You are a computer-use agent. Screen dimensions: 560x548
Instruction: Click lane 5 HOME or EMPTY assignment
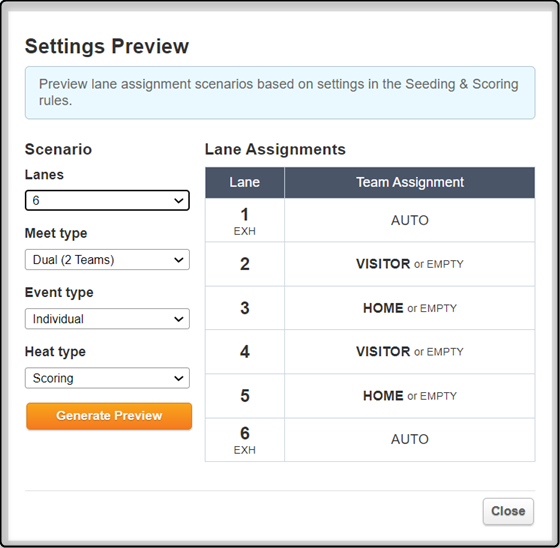[x=410, y=396]
